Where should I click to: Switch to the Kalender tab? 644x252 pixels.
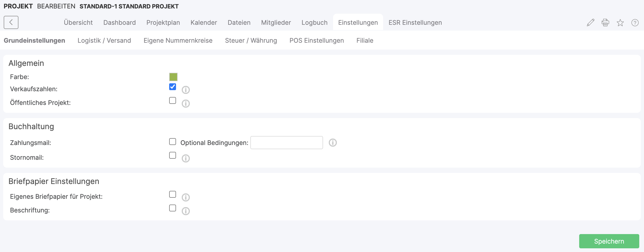point(204,23)
